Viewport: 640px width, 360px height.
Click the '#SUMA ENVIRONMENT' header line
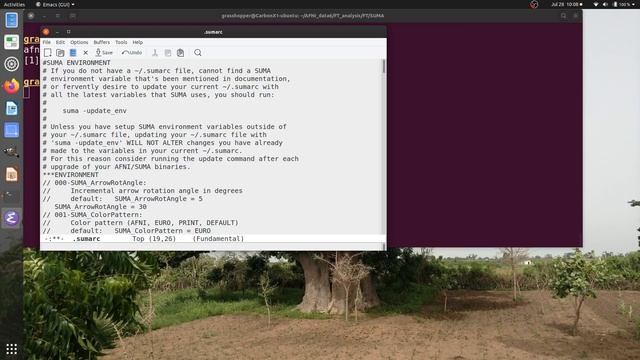76,63
